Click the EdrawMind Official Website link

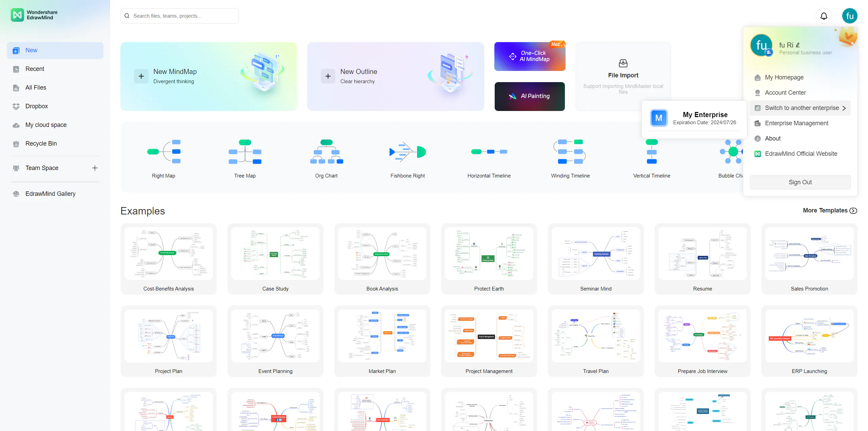tap(802, 153)
